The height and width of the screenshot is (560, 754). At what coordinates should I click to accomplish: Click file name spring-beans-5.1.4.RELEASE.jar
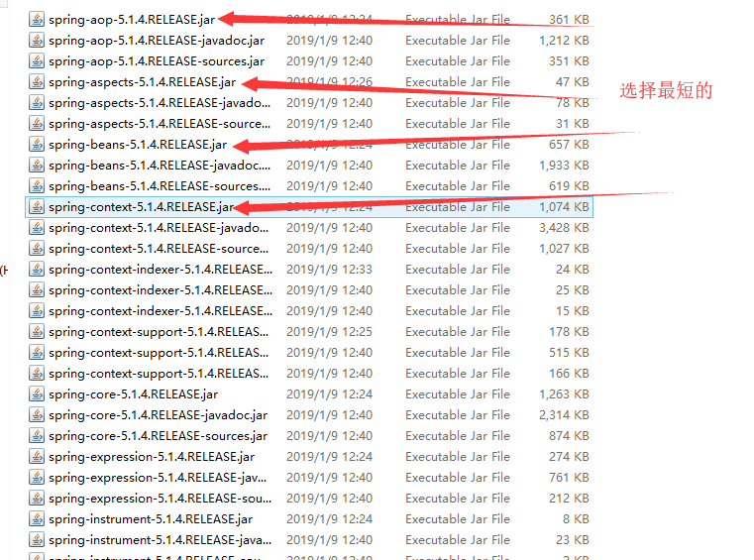pyautogui.click(x=138, y=145)
